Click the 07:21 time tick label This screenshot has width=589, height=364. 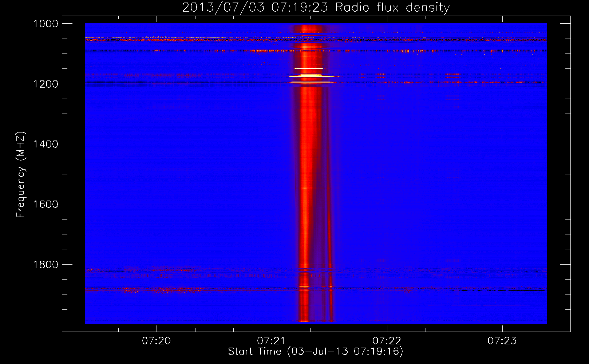coord(272,341)
